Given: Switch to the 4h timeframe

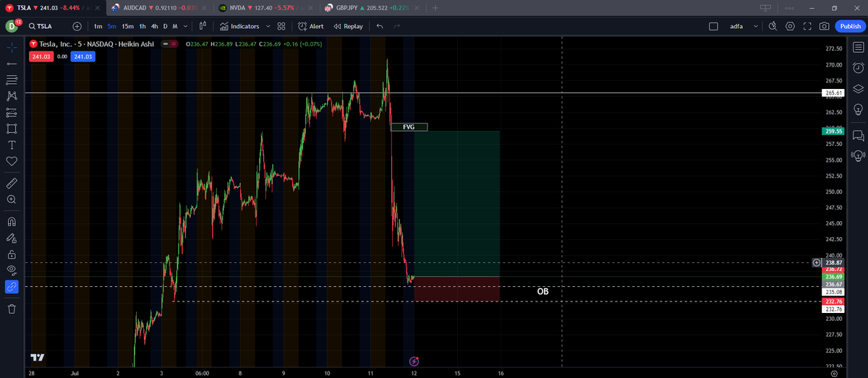Looking at the screenshot, I should tap(154, 26).
